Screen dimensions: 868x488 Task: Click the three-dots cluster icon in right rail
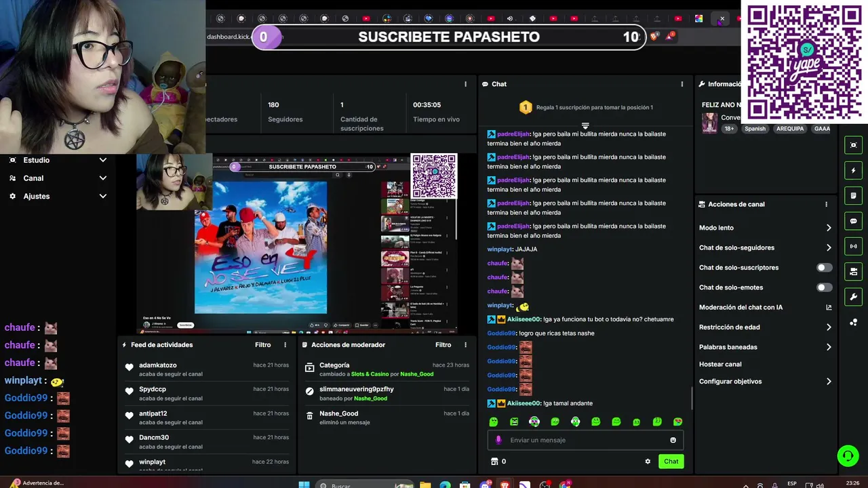click(853, 322)
